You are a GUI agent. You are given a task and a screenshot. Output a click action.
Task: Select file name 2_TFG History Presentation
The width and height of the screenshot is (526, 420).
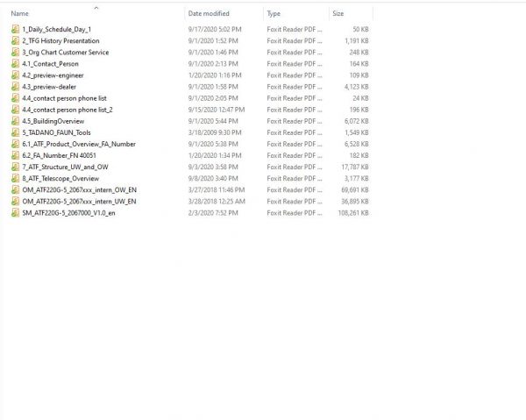click(x=60, y=41)
